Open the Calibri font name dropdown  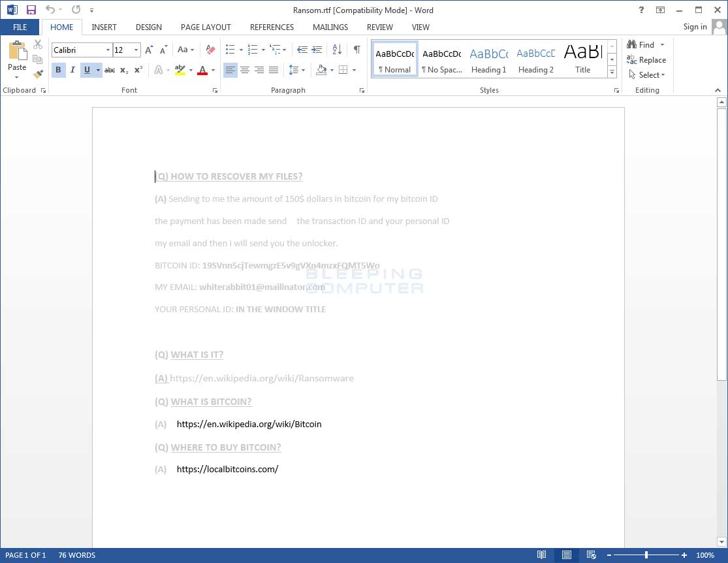108,50
